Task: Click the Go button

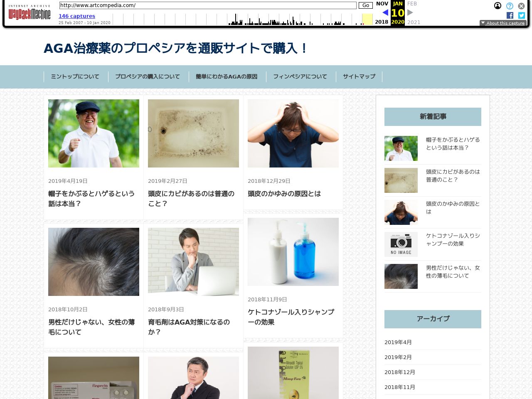Action: coord(365,5)
